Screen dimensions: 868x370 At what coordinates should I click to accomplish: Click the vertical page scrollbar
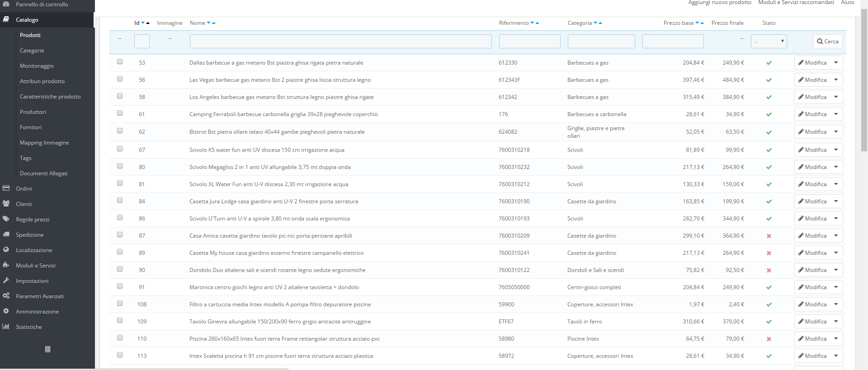coord(864,80)
